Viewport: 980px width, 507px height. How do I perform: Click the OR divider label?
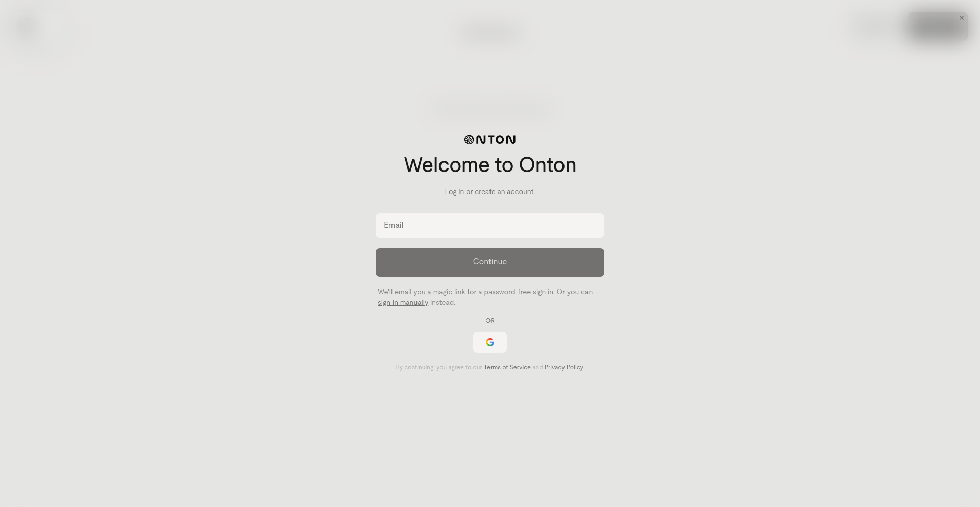click(x=490, y=321)
